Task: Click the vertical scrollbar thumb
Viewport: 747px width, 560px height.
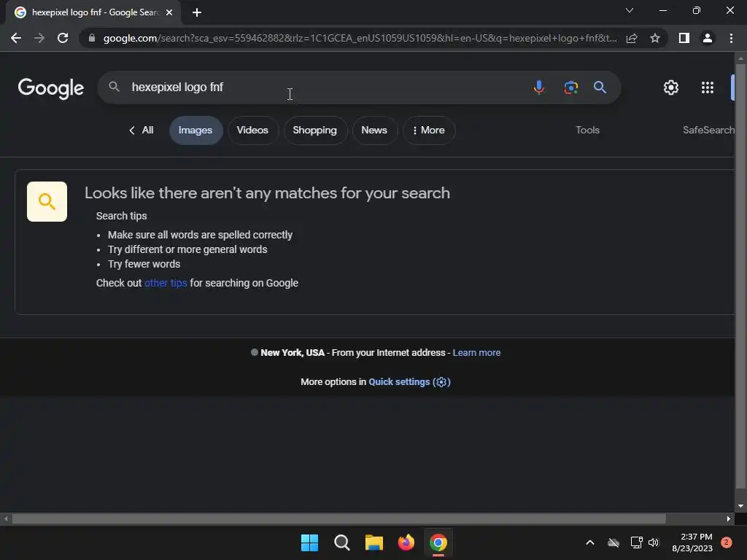Action: (x=740, y=276)
